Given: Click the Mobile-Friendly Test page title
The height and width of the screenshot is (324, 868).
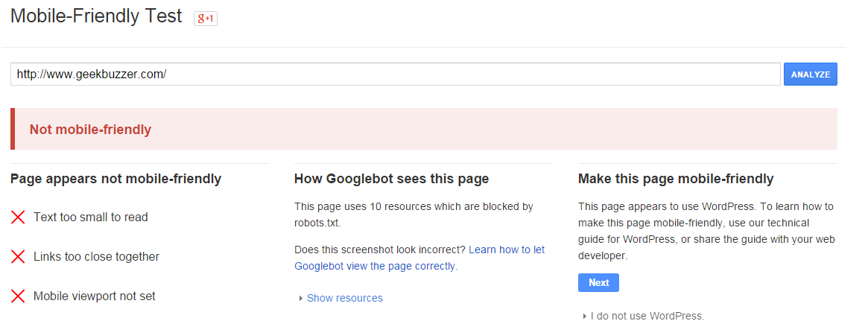Looking at the screenshot, I should (96, 16).
